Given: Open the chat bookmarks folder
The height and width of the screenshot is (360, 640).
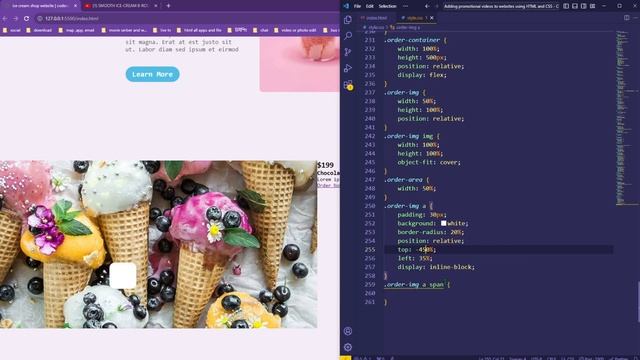Looking at the screenshot, I should click(x=261, y=30).
